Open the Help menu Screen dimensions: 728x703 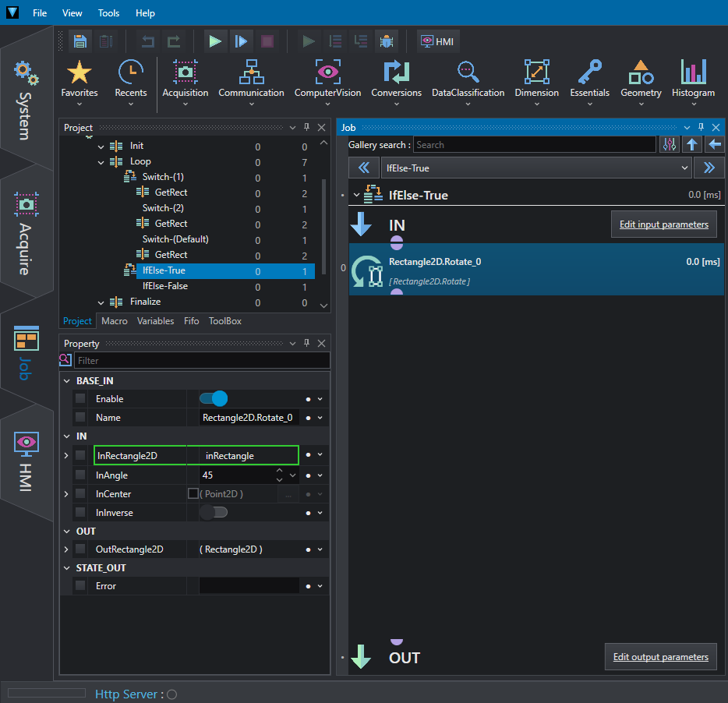tap(145, 13)
